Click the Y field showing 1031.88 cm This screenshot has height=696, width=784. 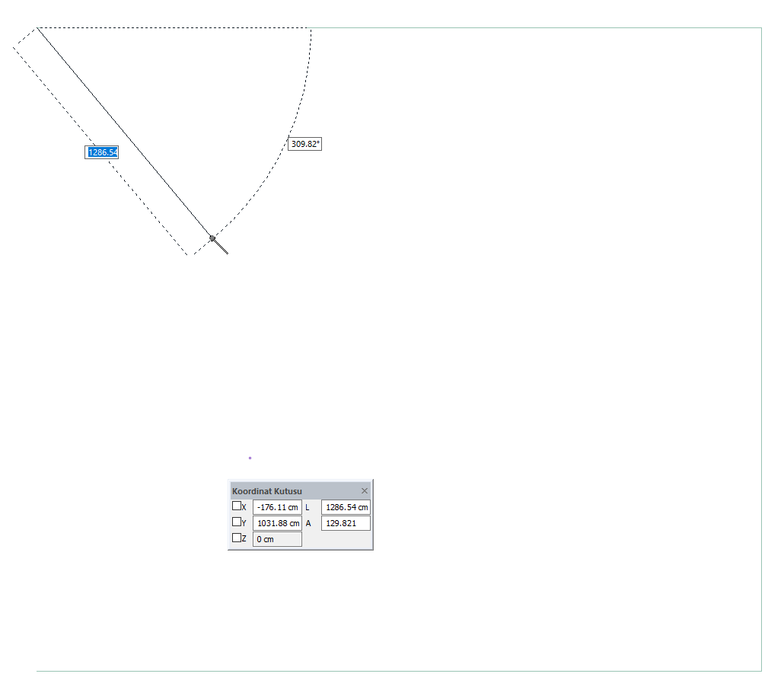[278, 523]
